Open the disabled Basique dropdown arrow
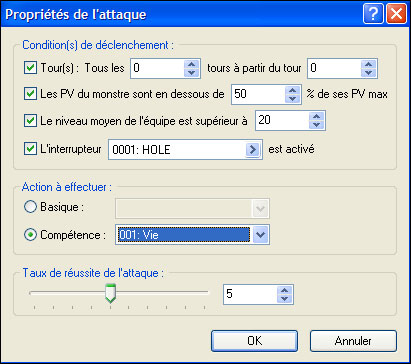The width and height of the screenshot is (411, 364). [x=260, y=209]
